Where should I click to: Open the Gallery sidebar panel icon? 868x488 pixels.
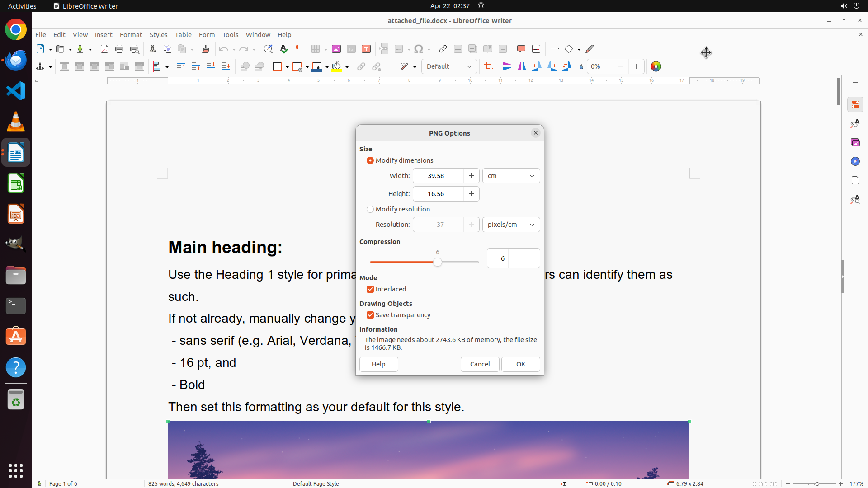tap(855, 142)
